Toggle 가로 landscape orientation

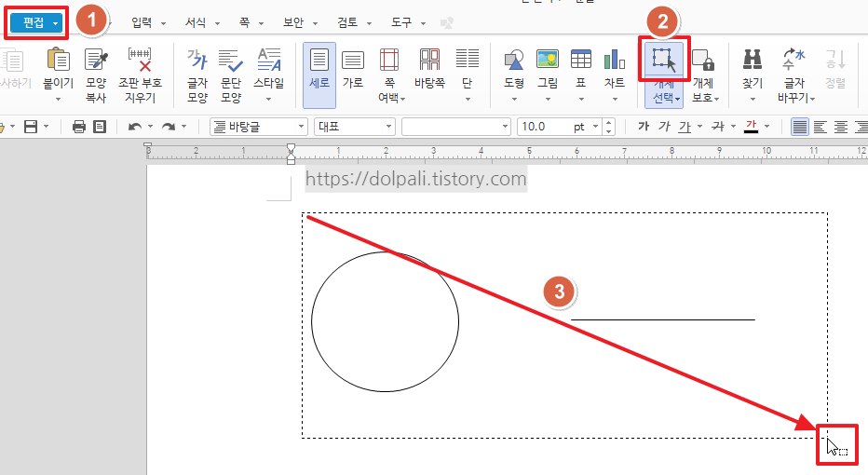(353, 70)
